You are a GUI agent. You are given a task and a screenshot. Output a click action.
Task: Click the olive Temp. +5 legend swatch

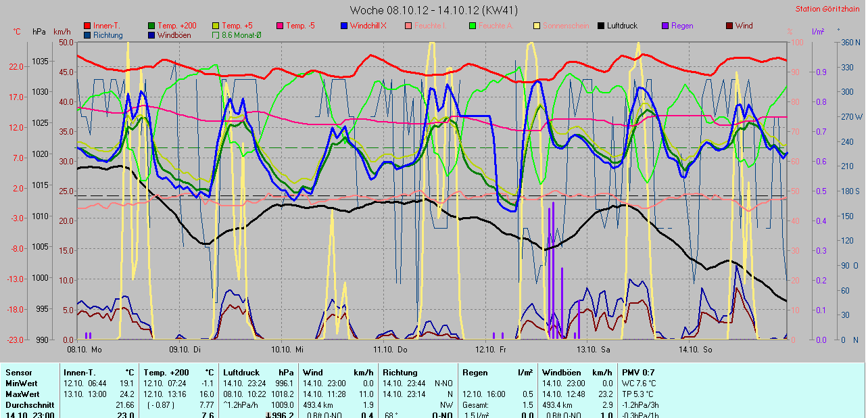(216, 26)
